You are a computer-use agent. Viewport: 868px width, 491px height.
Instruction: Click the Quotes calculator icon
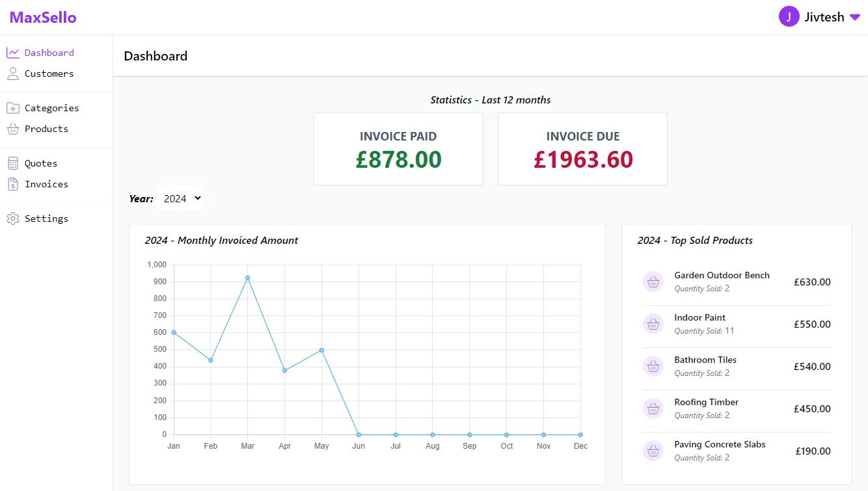pyautogui.click(x=13, y=163)
